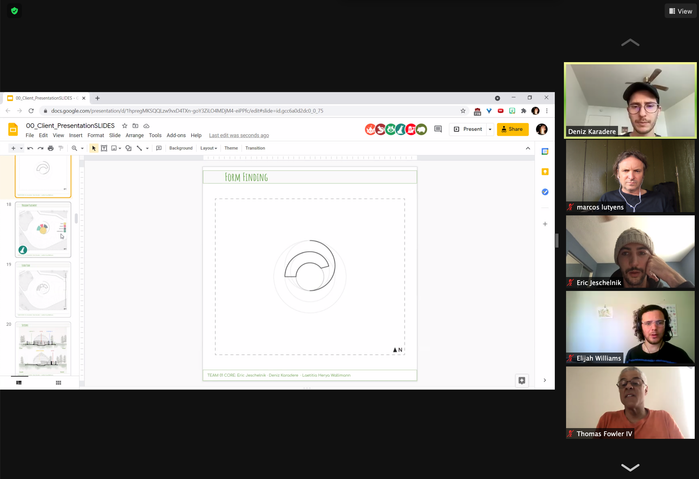Open the Format menu
Image resolution: width=699 pixels, height=479 pixels.
(x=95, y=135)
